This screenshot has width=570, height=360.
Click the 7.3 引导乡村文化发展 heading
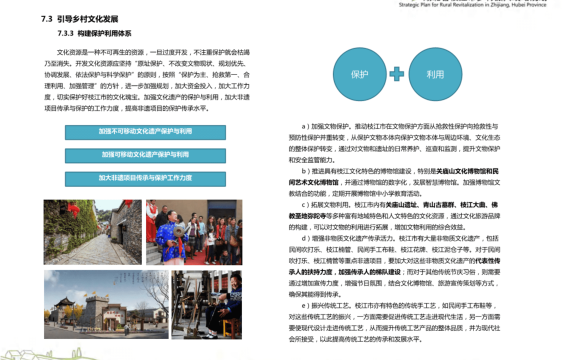tap(80, 19)
